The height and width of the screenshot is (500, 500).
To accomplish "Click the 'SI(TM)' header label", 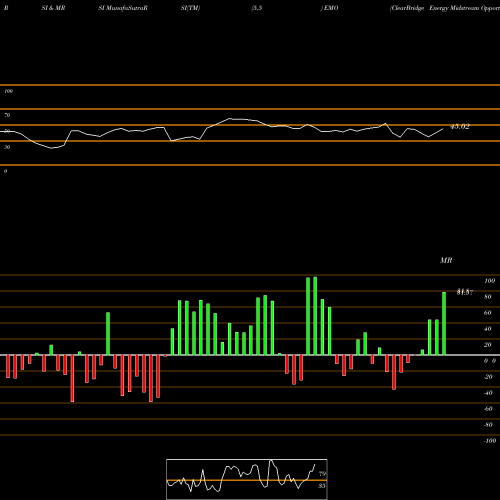I will pyautogui.click(x=190, y=8).
